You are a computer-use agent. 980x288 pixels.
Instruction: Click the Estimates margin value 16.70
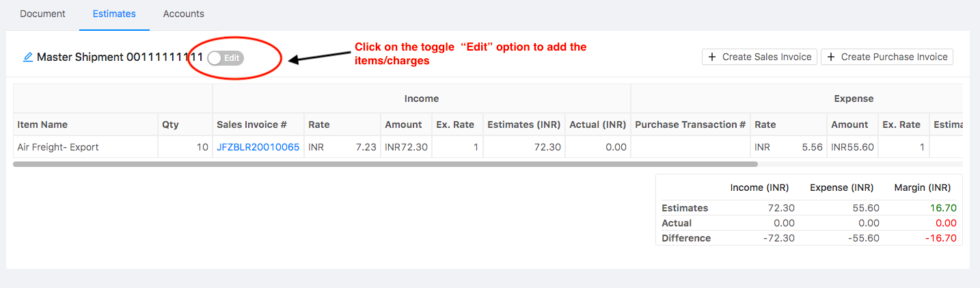[x=944, y=208]
